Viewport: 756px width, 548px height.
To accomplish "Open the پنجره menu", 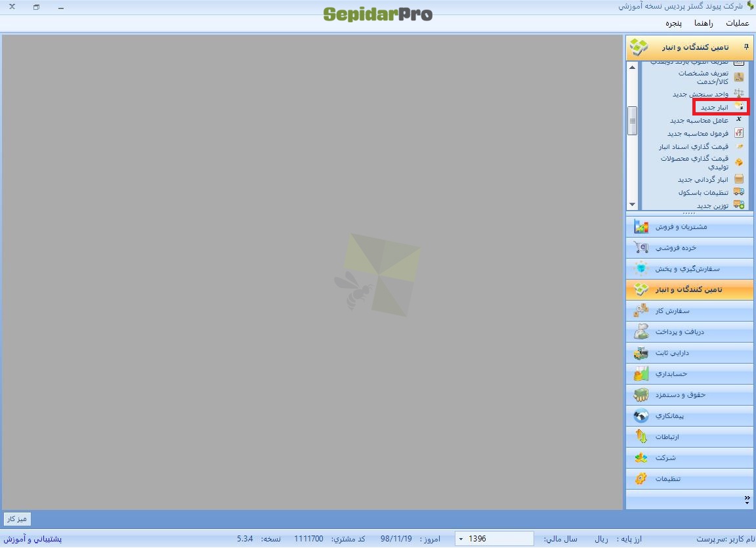I will (x=673, y=23).
